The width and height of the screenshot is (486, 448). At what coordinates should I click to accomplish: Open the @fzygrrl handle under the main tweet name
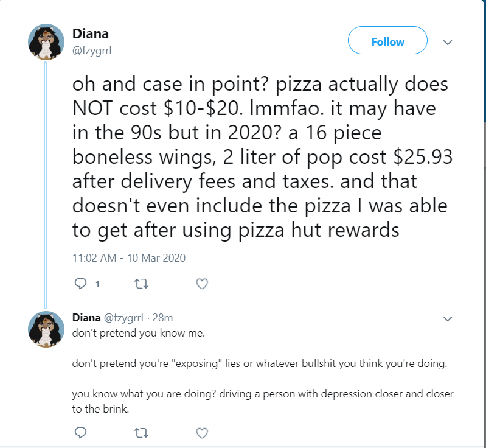pos(92,51)
